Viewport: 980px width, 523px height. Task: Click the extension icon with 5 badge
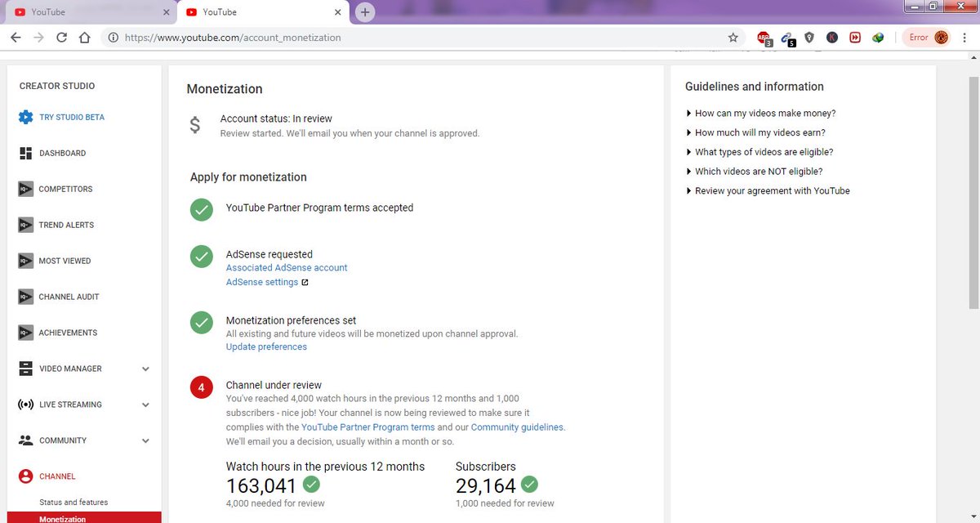(x=787, y=38)
